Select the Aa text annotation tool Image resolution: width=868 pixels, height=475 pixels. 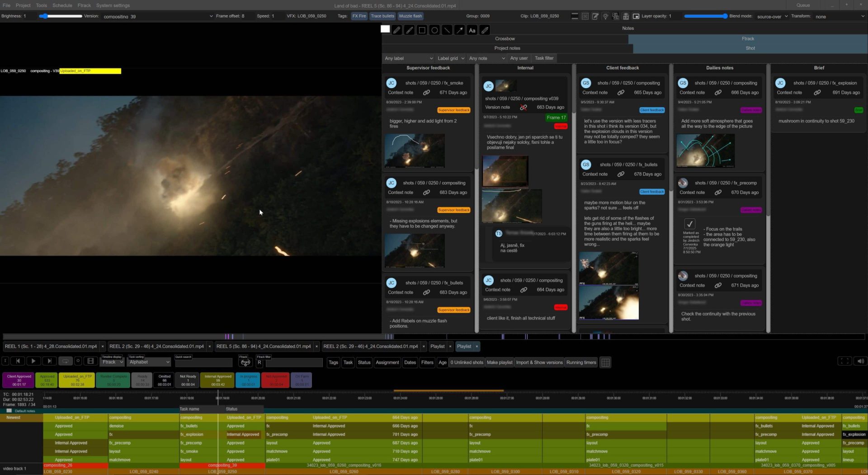point(472,30)
